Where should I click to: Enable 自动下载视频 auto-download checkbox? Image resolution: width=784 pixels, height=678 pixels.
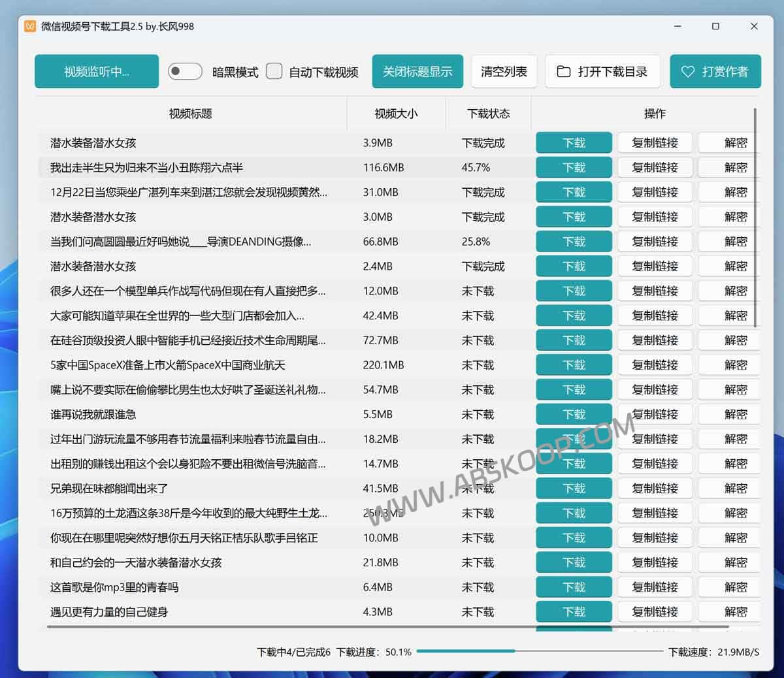pyautogui.click(x=274, y=72)
